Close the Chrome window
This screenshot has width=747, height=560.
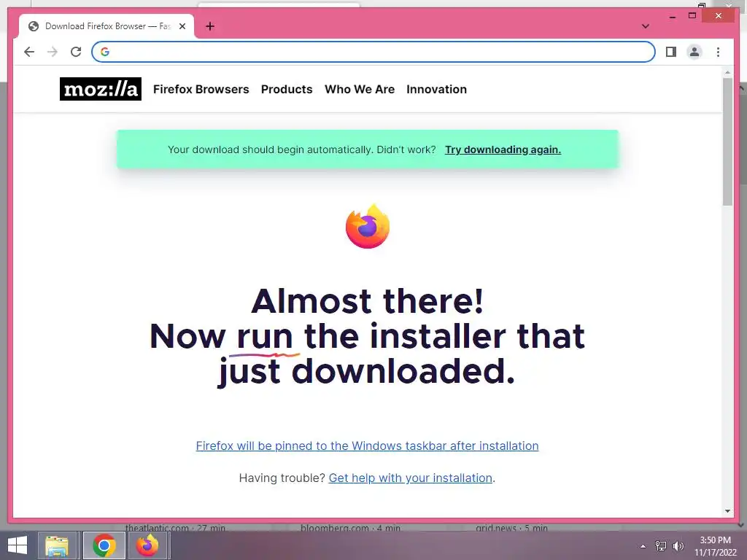(719, 16)
